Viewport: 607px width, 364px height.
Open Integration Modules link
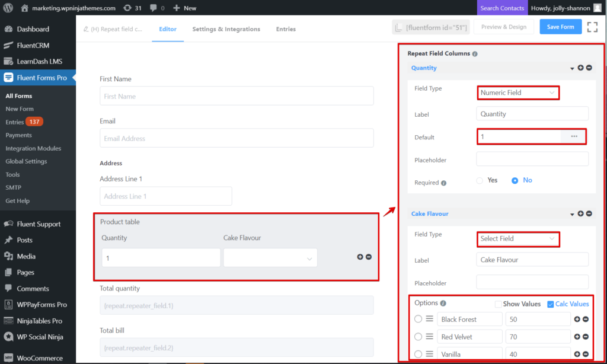coord(33,148)
